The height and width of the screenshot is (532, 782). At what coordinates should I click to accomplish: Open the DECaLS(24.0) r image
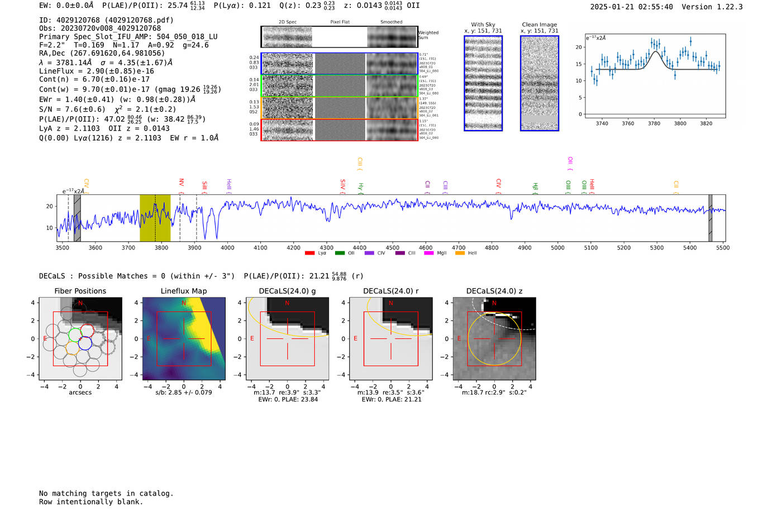click(391, 338)
